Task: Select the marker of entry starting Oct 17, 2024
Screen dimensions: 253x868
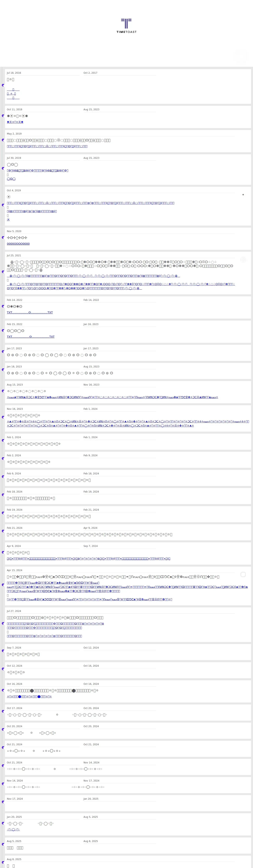Action: tap(3, 712)
